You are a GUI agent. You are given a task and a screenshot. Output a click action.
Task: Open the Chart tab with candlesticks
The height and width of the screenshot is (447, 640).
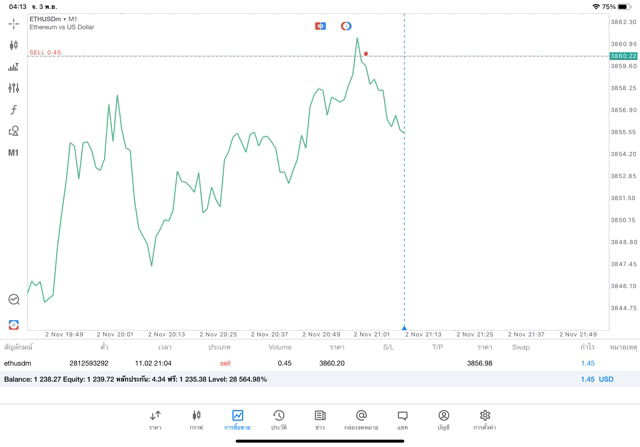click(196, 418)
